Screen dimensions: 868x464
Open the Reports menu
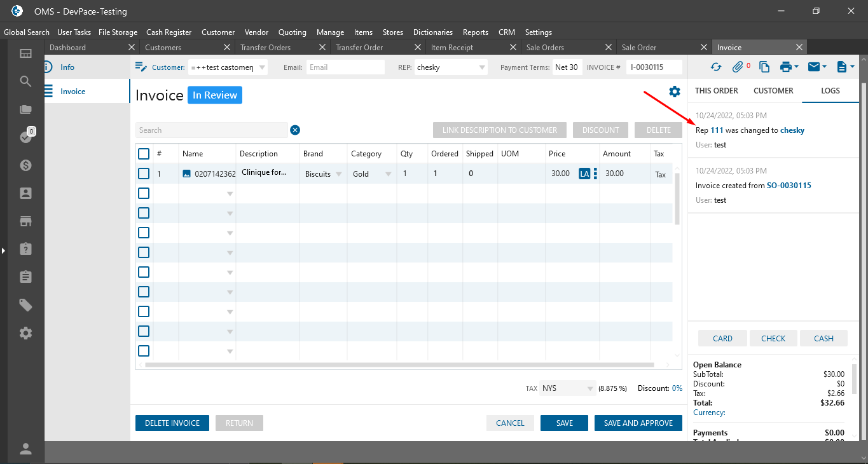point(475,32)
